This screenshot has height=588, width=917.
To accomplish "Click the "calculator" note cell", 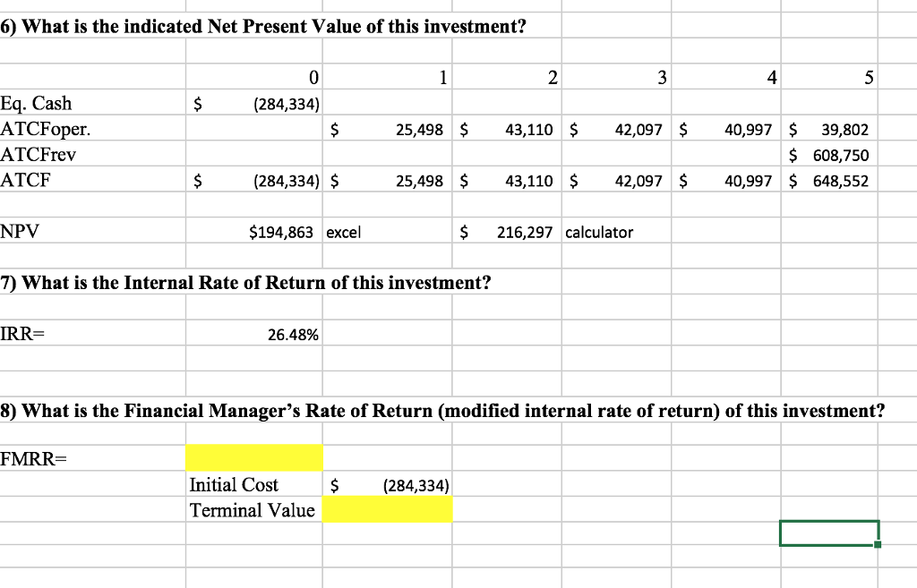I will coord(599,233).
